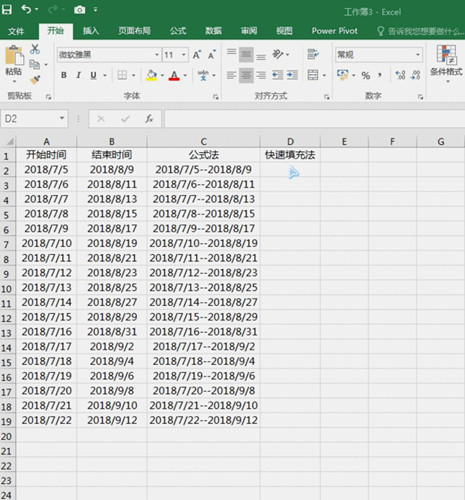Click the accounting number format icon

(343, 75)
